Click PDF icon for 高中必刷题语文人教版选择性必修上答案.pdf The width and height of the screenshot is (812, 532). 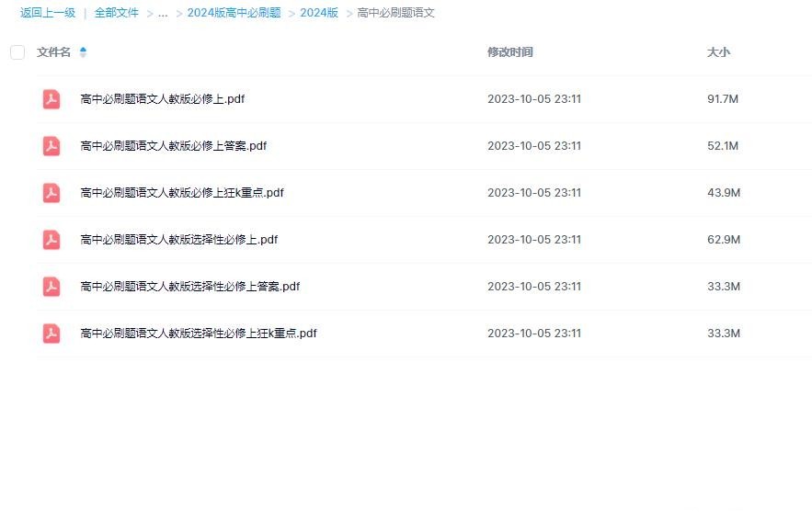[x=51, y=286]
